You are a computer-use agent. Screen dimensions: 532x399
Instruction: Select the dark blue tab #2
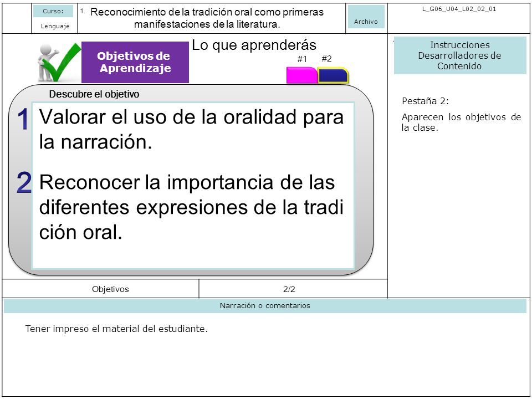(333, 75)
